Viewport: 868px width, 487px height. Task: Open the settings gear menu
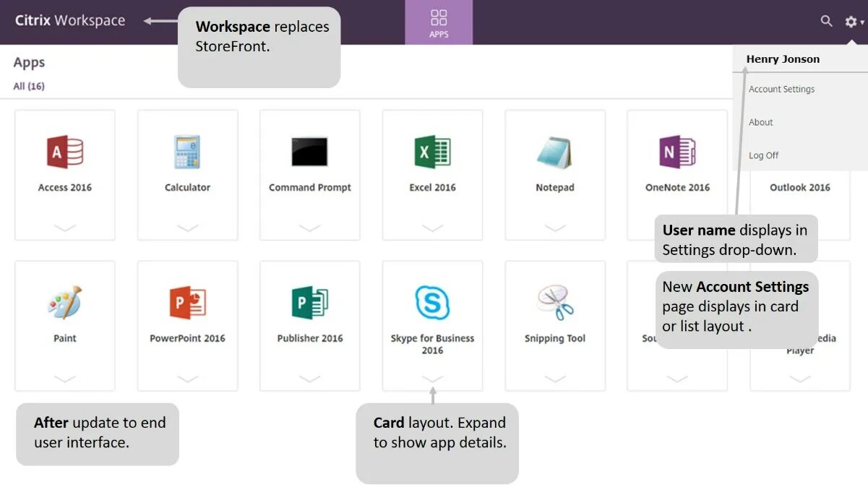coord(854,22)
